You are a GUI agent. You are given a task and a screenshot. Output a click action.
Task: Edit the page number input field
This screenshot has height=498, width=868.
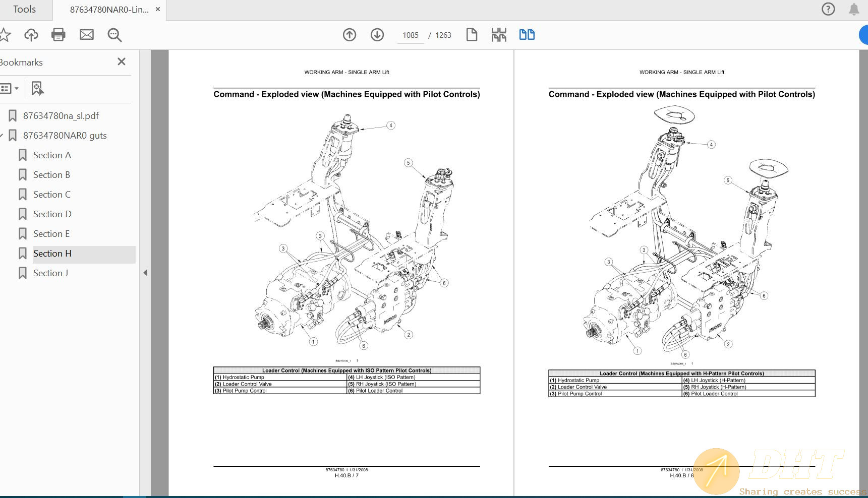410,35
